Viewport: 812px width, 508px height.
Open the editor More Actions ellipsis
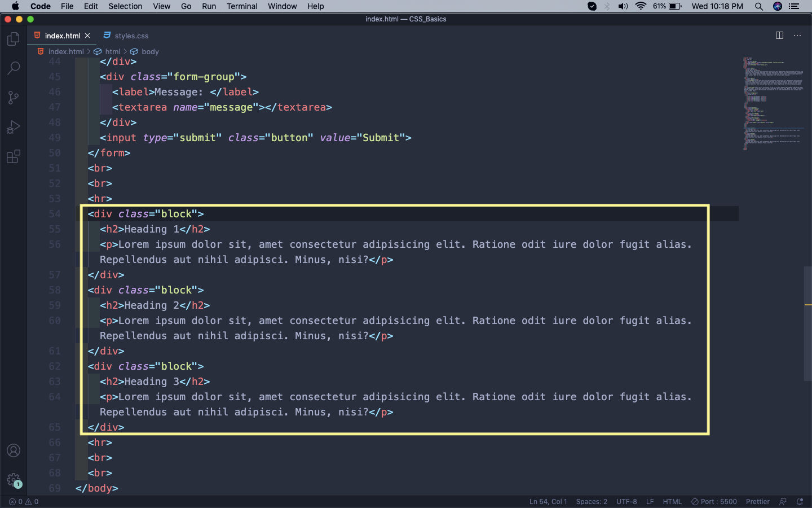797,35
